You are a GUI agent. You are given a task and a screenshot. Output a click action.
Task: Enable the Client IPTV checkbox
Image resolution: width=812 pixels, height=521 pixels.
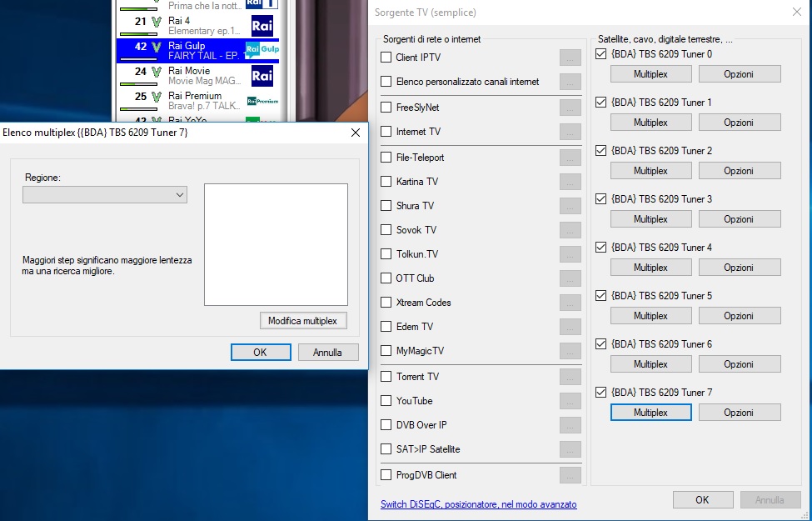(x=386, y=58)
